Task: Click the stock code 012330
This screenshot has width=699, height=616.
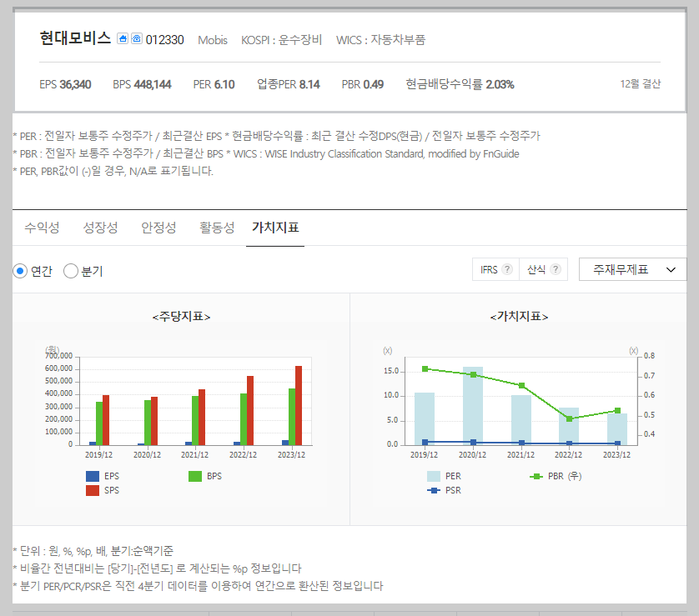Action: (x=165, y=40)
